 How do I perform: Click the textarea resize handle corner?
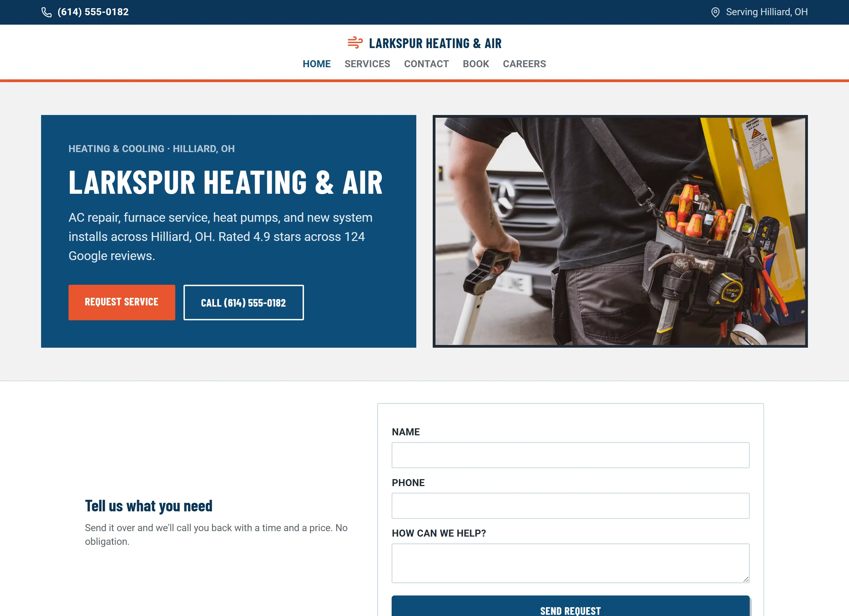point(746,579)
